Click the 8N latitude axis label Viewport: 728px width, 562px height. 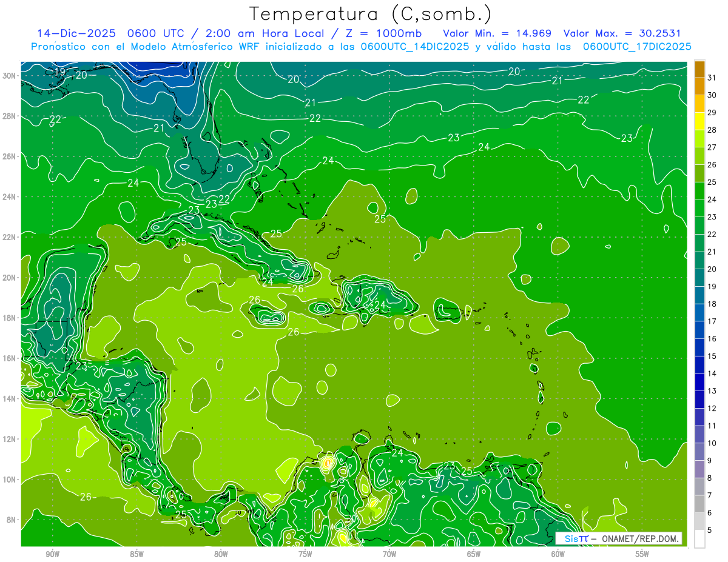coord(12,520)
